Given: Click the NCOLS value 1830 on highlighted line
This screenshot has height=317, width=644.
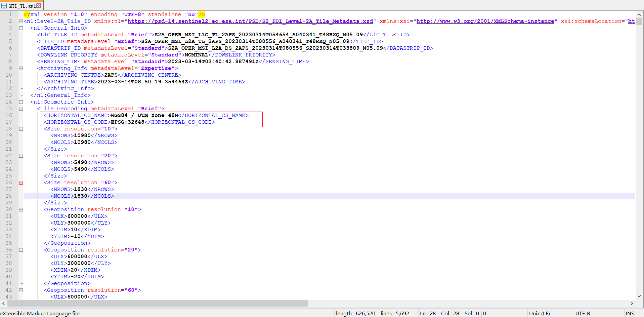Looking at the screenshot, I should (81, 196).
